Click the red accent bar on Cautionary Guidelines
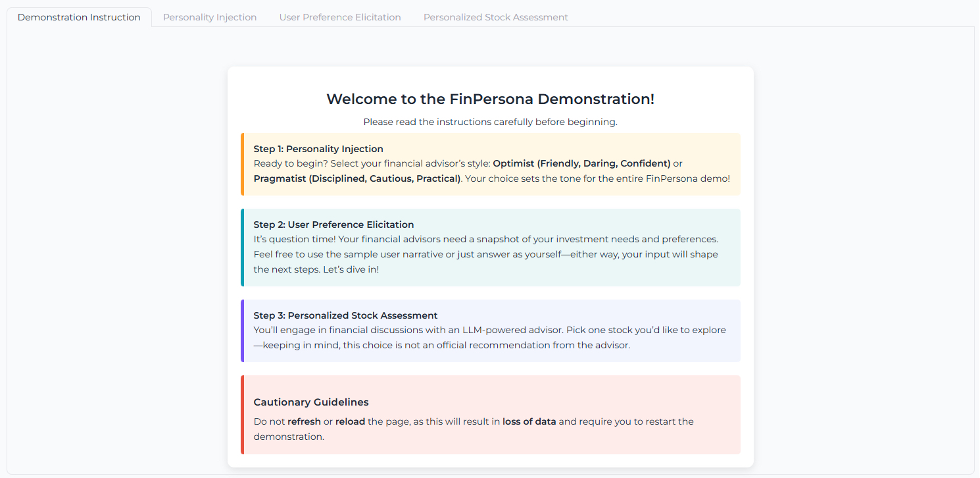The height and width of the screenshot is (478, 980). 242,415
